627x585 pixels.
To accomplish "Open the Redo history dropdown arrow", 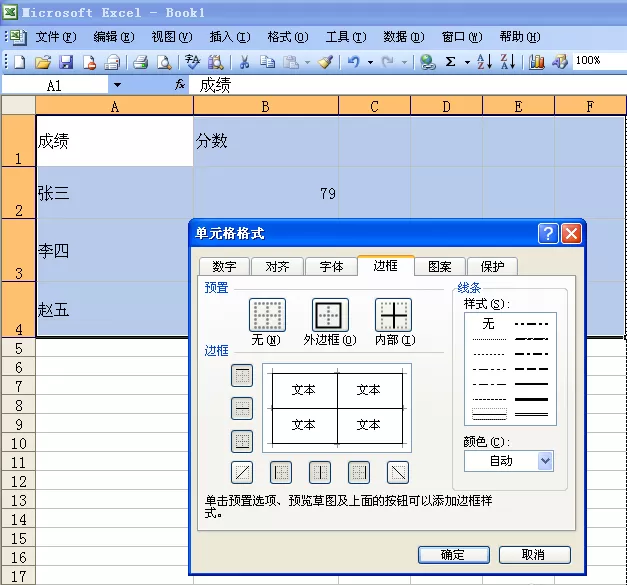I will (404, 62).
